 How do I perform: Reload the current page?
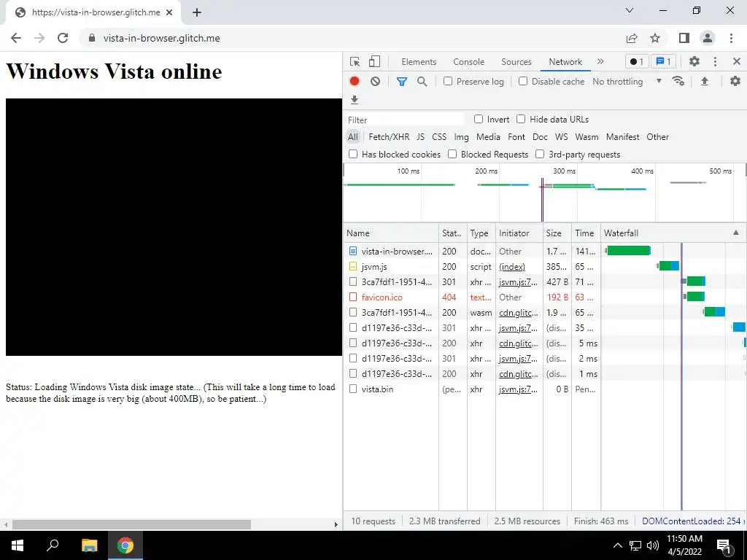tap(63, 38)
